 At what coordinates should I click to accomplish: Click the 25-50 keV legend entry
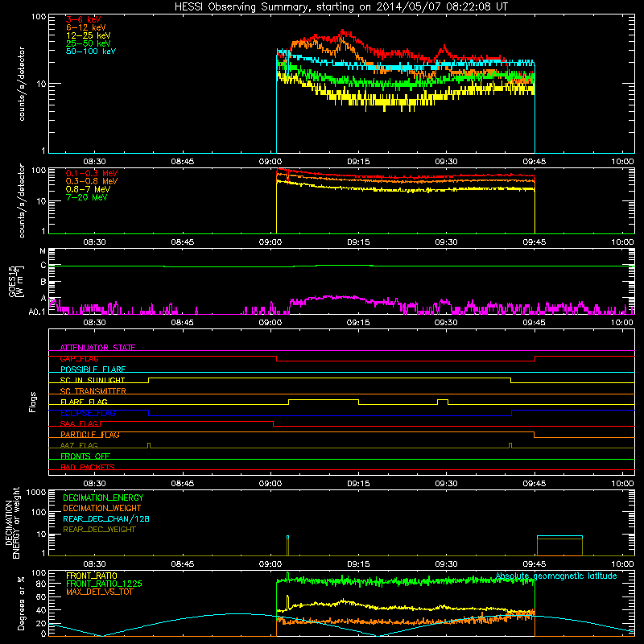pos(88,43)
